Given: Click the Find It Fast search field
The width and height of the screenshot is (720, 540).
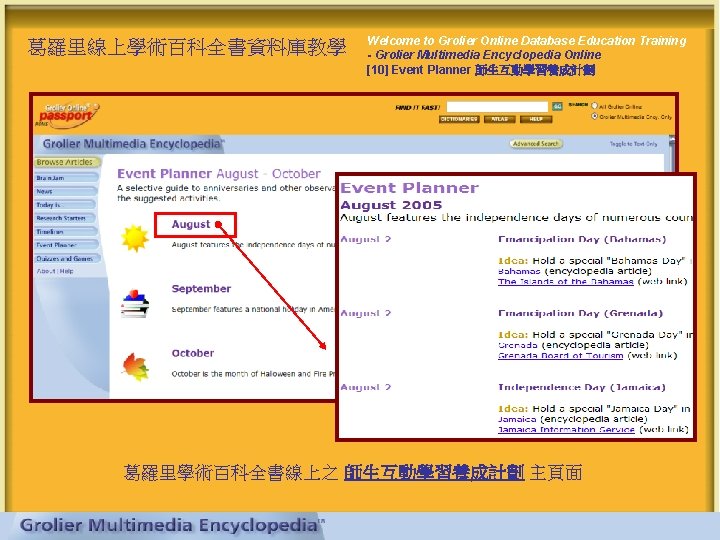Looking at the screenshot, I should click(497, 107).
